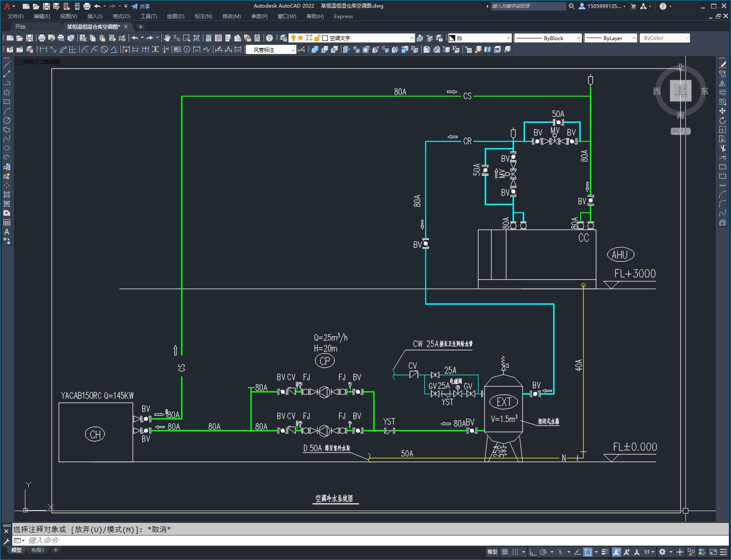Screen dimensions: 731x560
Task: Open the 视图(V) menu
Action: tap(68, 16)
